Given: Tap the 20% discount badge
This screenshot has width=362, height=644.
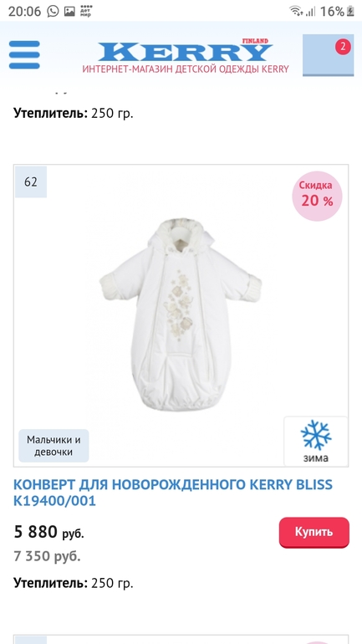Looking at the screenshot, I should pyautogui.click(x=317, y=196).
